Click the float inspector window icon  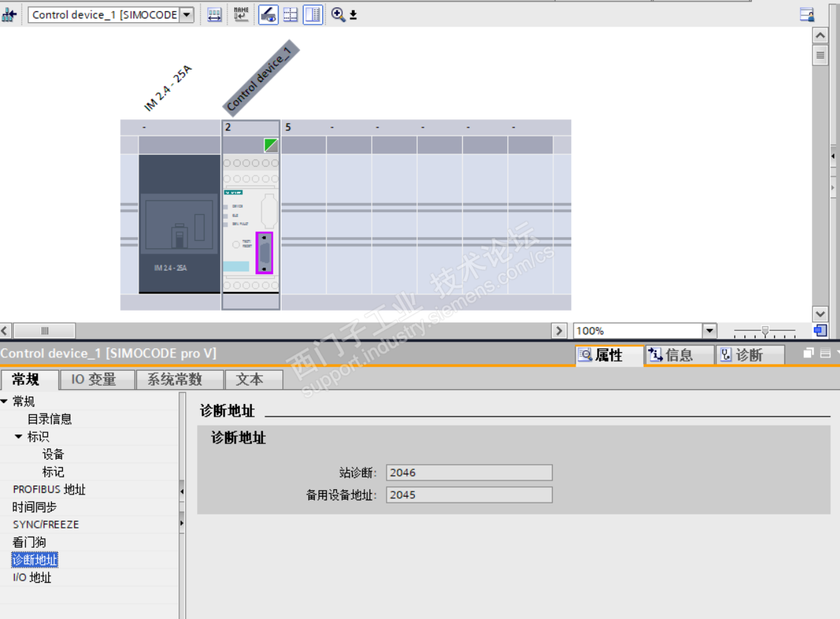coord(808,353)
